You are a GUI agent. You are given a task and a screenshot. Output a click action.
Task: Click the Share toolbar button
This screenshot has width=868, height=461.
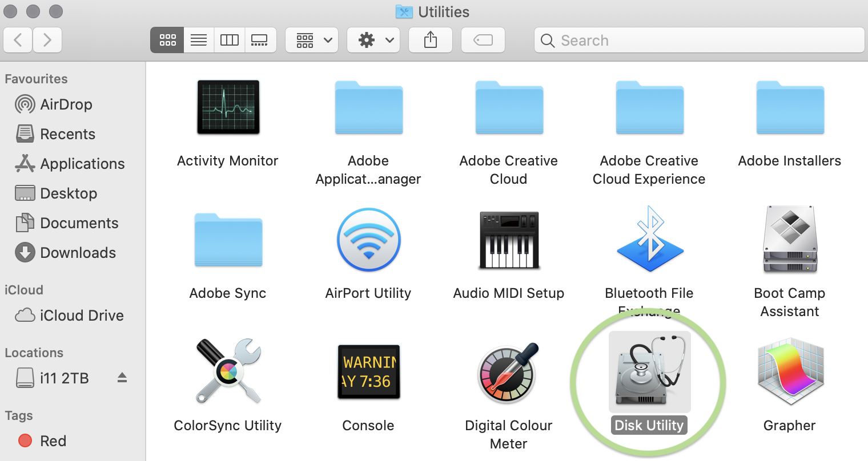431,40
